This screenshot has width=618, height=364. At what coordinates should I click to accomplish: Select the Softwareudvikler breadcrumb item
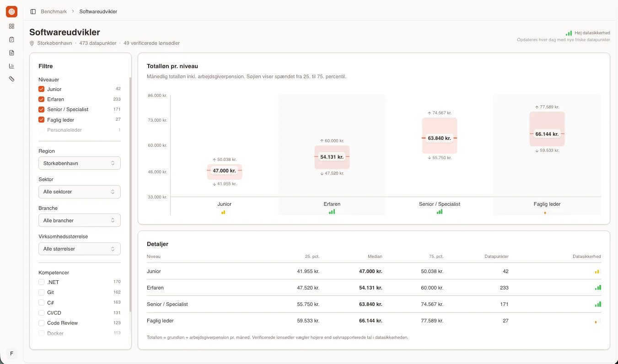tap(98, 11)
